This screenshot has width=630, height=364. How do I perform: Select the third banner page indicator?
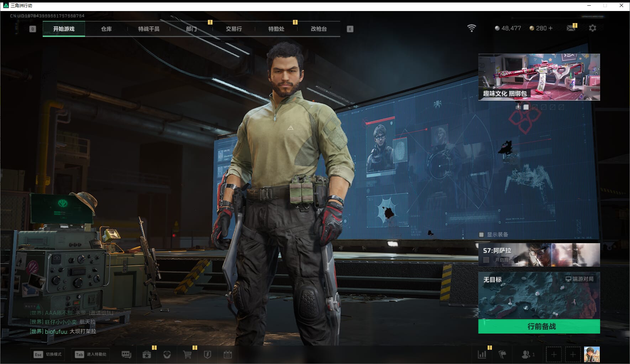[x=535, y=107]
